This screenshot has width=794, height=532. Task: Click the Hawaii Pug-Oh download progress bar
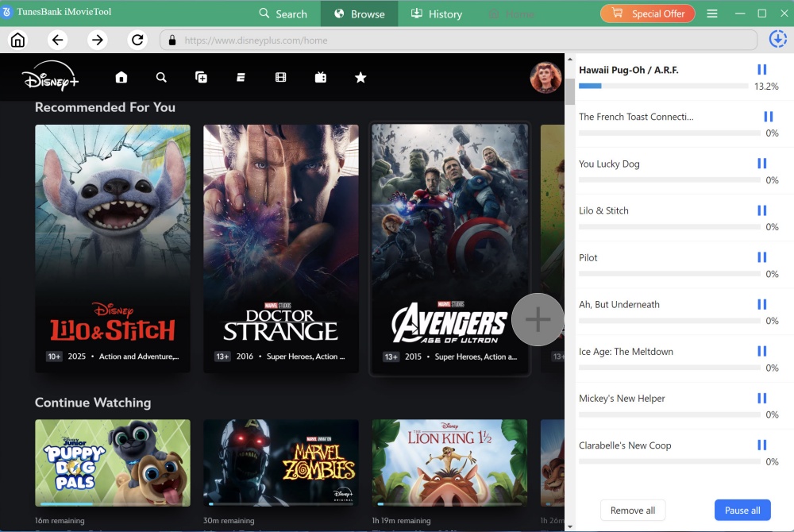[663, 86]
